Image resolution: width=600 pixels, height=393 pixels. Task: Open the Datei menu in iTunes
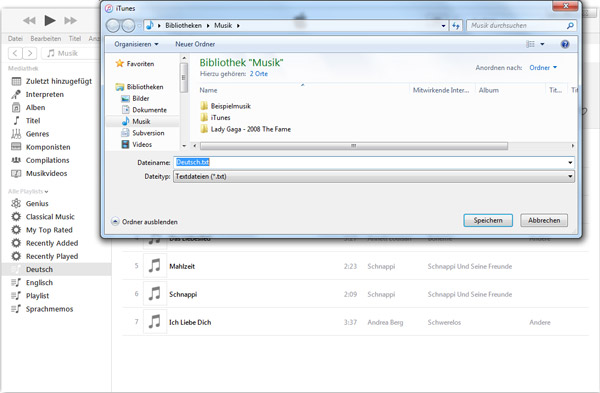(x=15, y=39)
